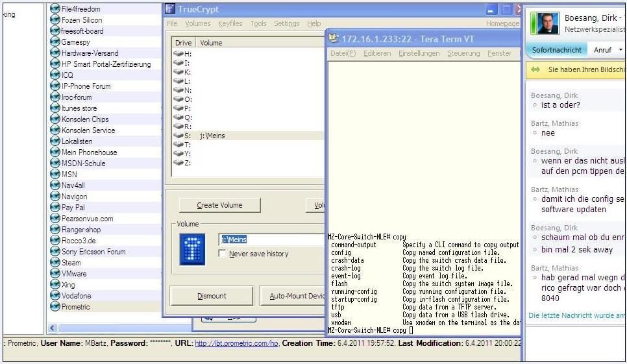Select the Mein Phonehouse entry

pos(89,152)
